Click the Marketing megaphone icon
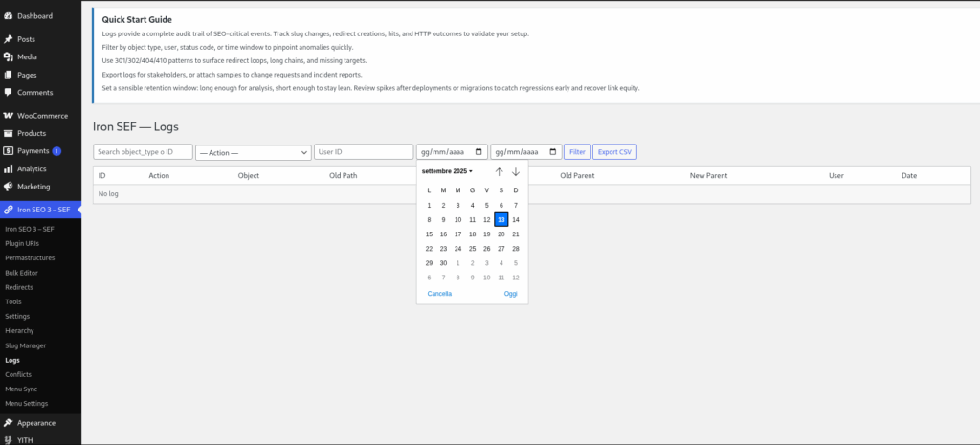This screenshot has width=980, height=445. coord(8,187)
